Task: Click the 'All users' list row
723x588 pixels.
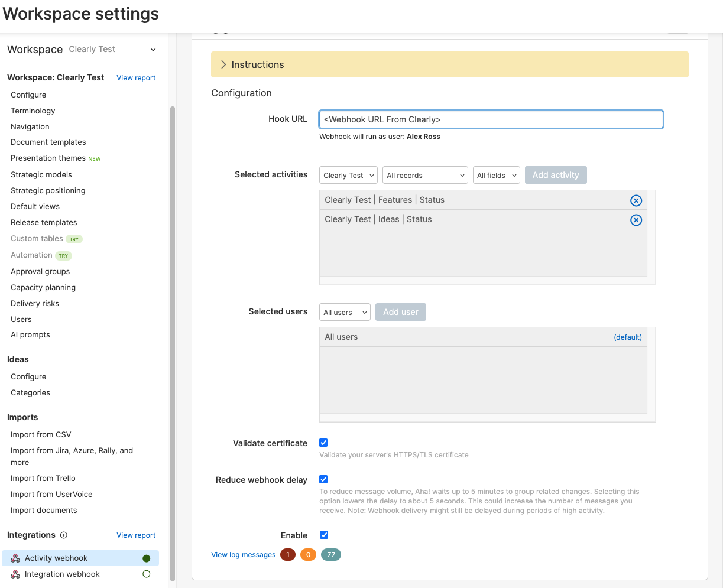Action: pyautogui.click(x=483, y=337)
